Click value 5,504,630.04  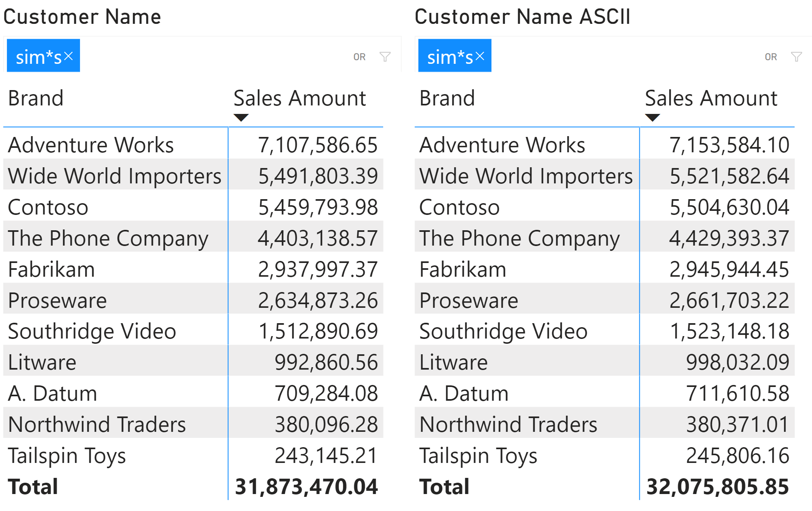[x=730, y=207]
